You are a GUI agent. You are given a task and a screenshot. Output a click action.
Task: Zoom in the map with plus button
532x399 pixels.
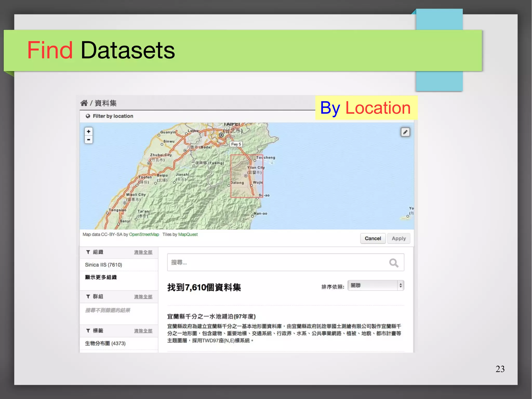89,132
